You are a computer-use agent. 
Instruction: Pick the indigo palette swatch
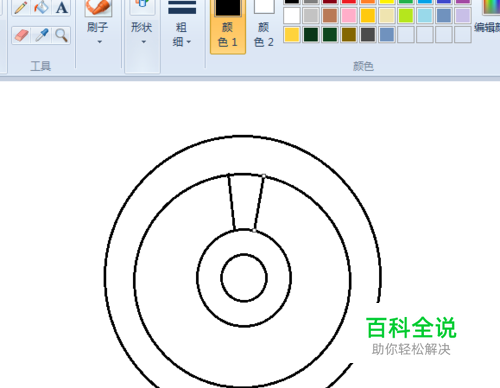tap(444, 1)
